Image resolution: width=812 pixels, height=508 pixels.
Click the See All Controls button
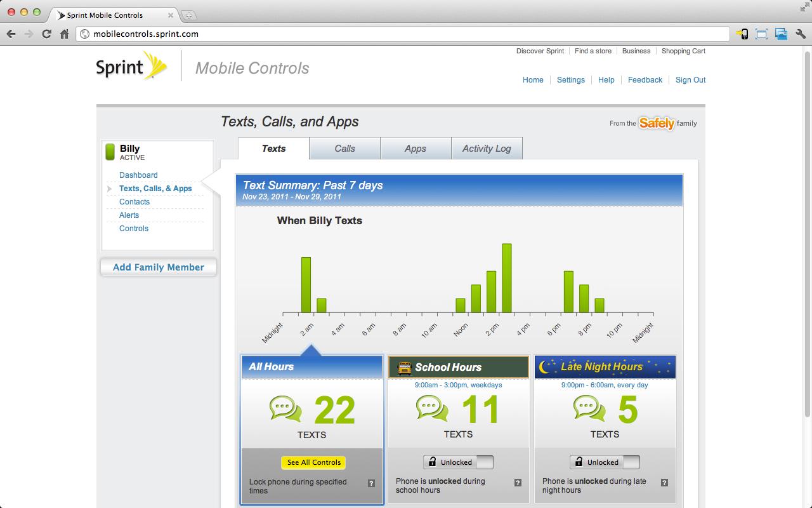(x=314, y=462)
